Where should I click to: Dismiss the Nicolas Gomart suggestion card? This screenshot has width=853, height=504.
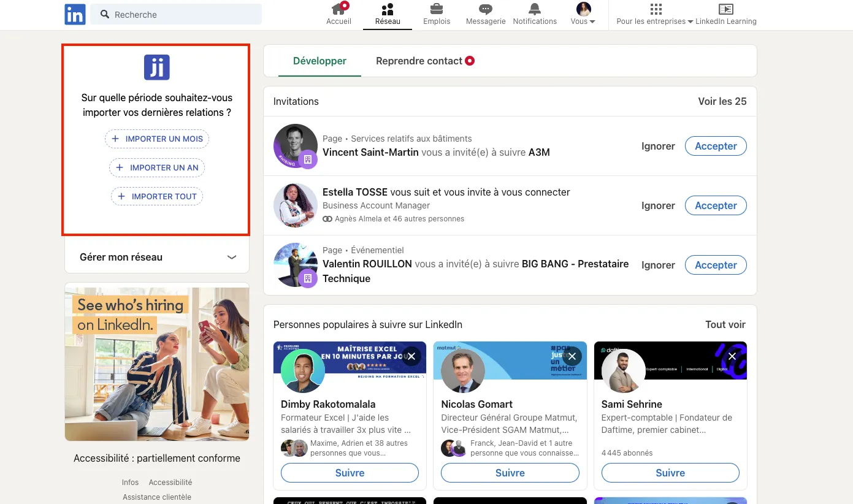572,356
